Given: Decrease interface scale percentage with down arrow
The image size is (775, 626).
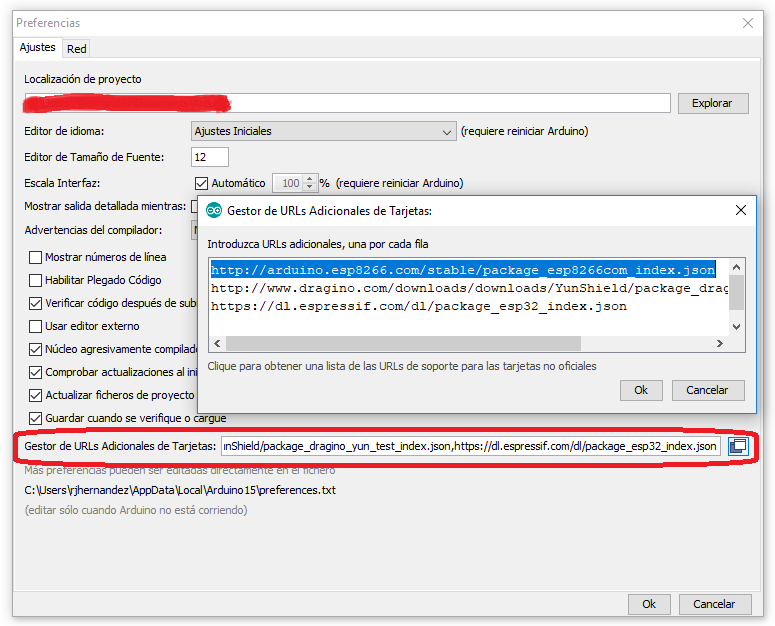Looking at the screenshot, I should (309, 187).
